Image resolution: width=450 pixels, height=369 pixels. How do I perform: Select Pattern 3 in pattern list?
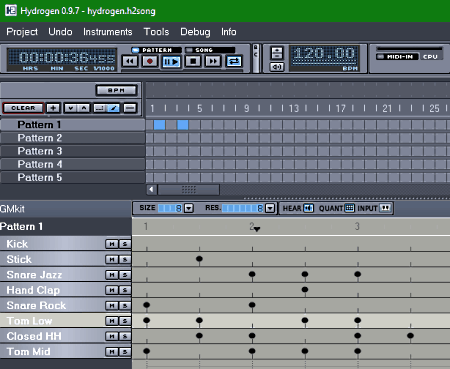(x=72, y=151)
